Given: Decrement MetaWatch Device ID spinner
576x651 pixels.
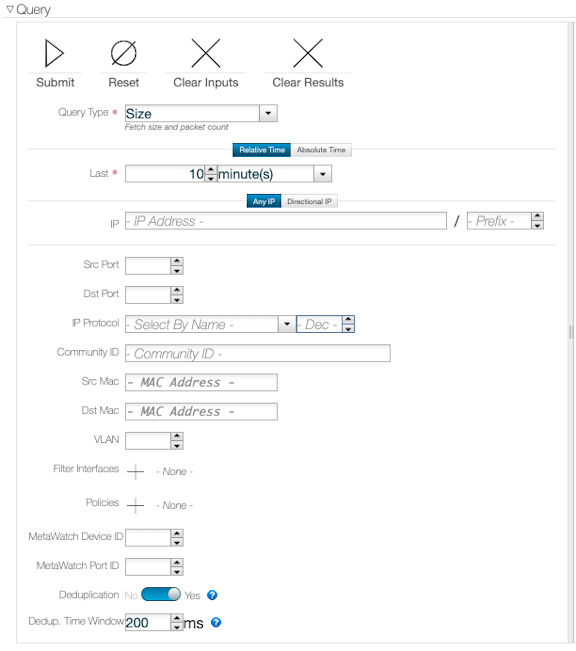Looking at the screenshot, I should 177,542.
